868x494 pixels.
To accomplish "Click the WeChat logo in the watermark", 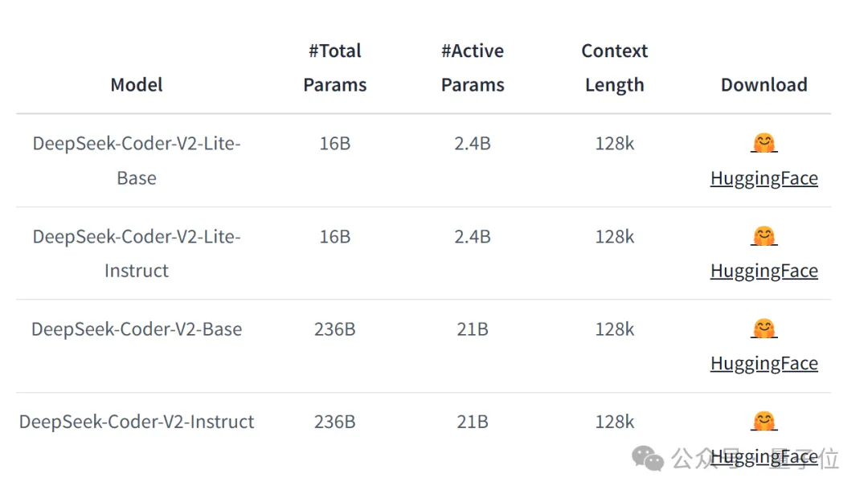I will click(648, 459).
